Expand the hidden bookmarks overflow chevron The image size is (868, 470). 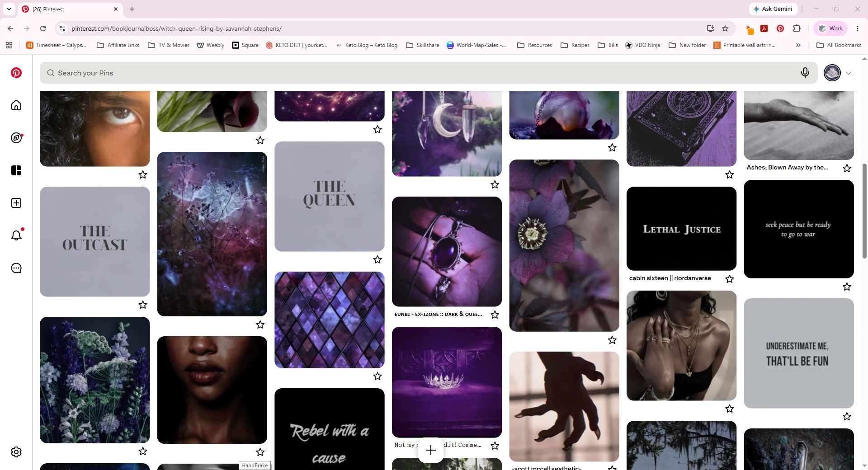click(x=798, y=45)
